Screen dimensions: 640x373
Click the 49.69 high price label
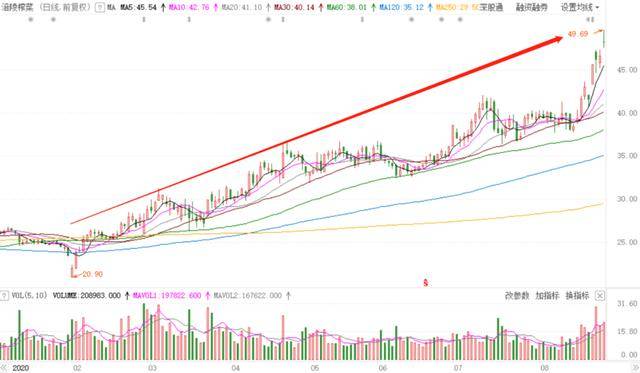(578, 34)
